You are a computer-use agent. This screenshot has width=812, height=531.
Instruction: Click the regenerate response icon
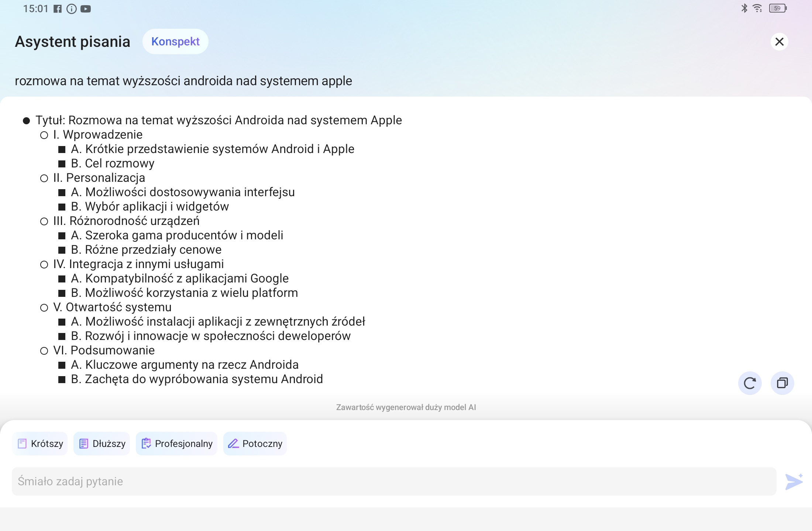tap(750, 383)
